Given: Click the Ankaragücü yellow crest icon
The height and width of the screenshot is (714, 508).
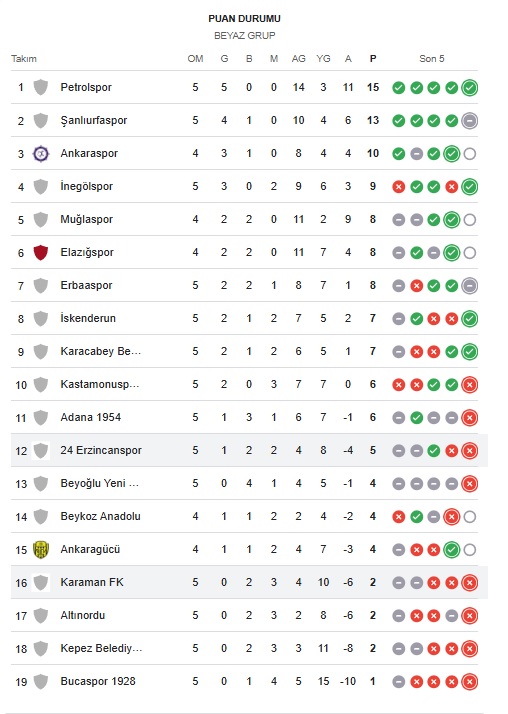Looking at the screenshot, I should coord(41,550).
